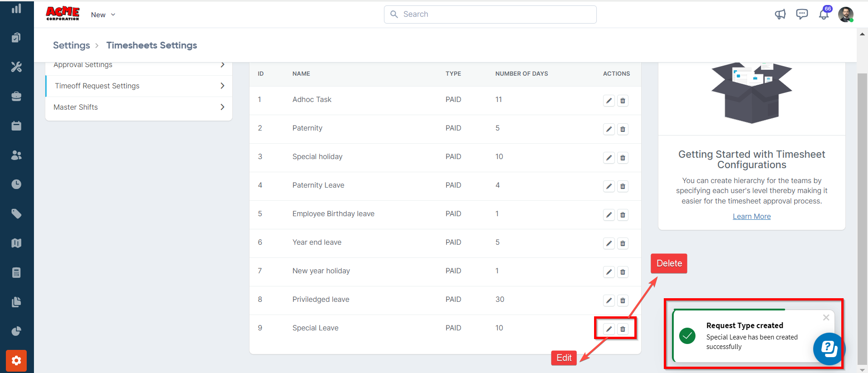
Task: Dismiss the Request Type created notification
Action: [826, 318]
